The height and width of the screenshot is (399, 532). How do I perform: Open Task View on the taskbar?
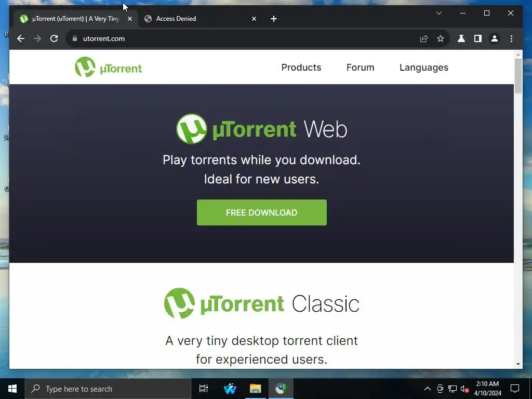click(x=203, y=389)
